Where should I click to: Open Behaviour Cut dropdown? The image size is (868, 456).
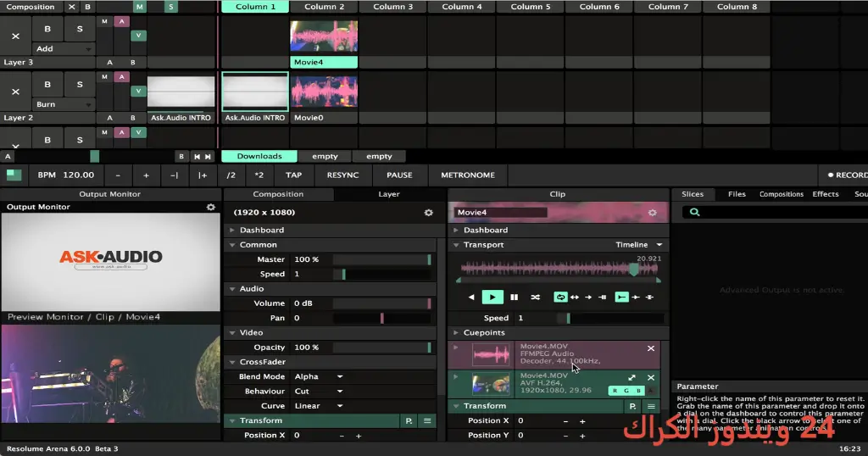pyautogui.click(x=319, y=392)
